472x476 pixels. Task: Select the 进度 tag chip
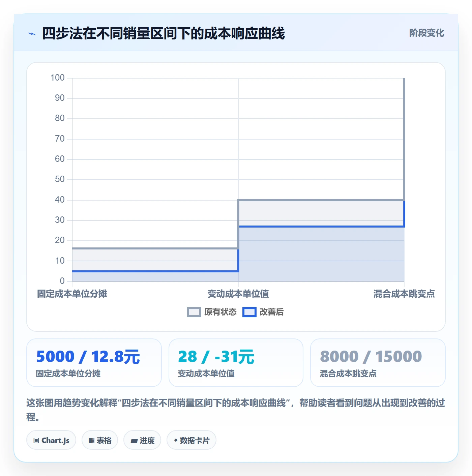click(x=142, y=440)
